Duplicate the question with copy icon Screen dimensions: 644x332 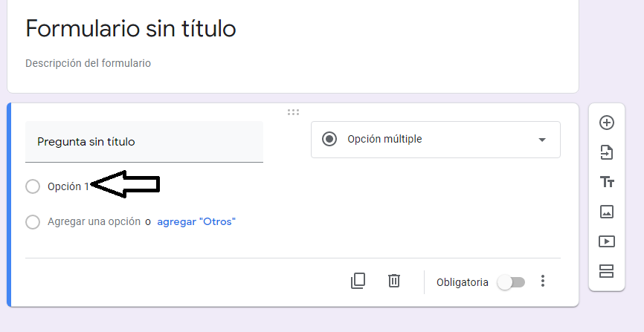[358, 281]
